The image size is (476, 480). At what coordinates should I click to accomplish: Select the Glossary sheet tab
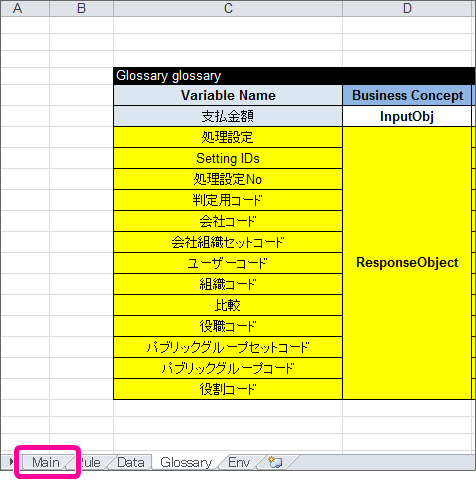(186, 463)
